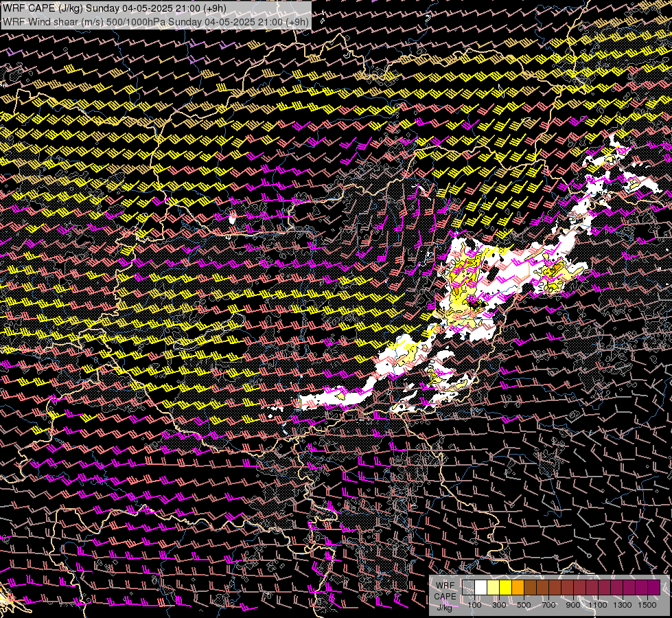The height and width of the screenshot is (618, 672).
Task: Click the 900 legend value
Action: tap(573, 605)
